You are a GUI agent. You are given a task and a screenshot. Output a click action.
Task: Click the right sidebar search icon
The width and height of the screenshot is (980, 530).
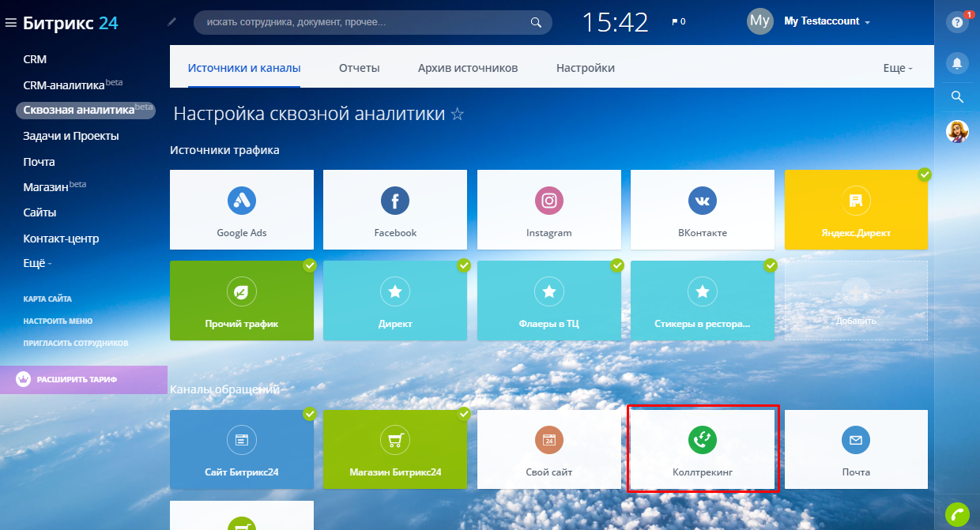[x=957, y=97]
